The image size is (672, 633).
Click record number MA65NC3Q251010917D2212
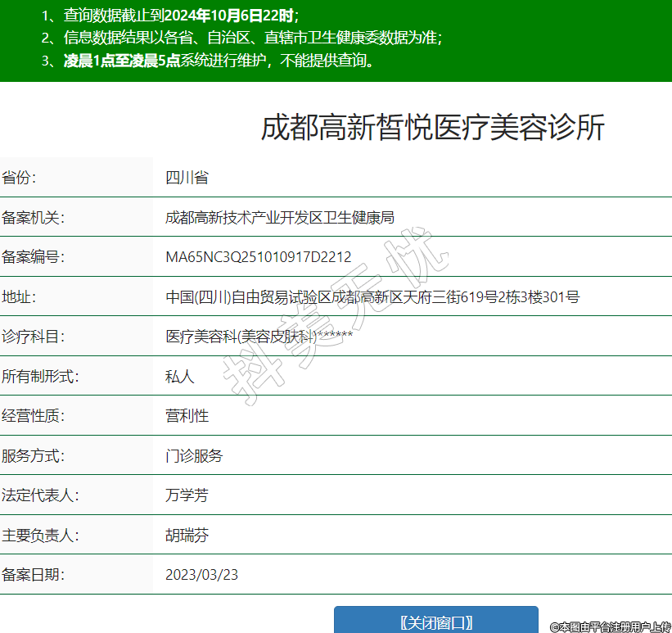click(258, 257)
